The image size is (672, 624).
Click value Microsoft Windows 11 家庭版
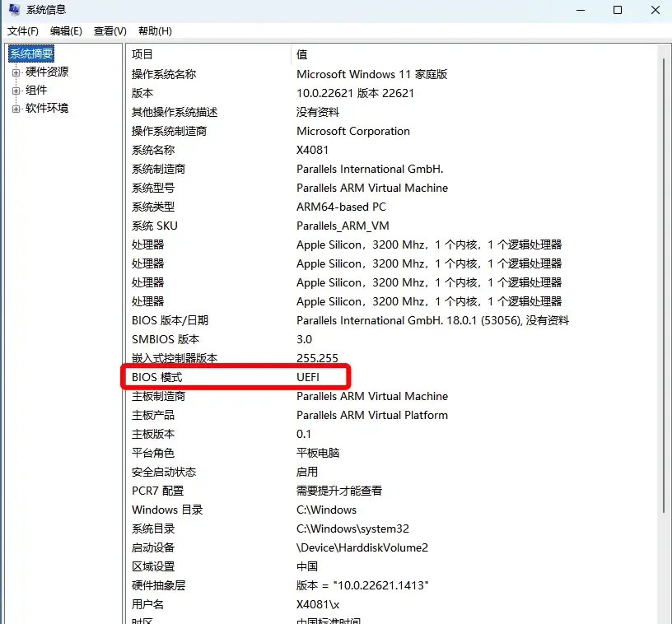[371, 74]
